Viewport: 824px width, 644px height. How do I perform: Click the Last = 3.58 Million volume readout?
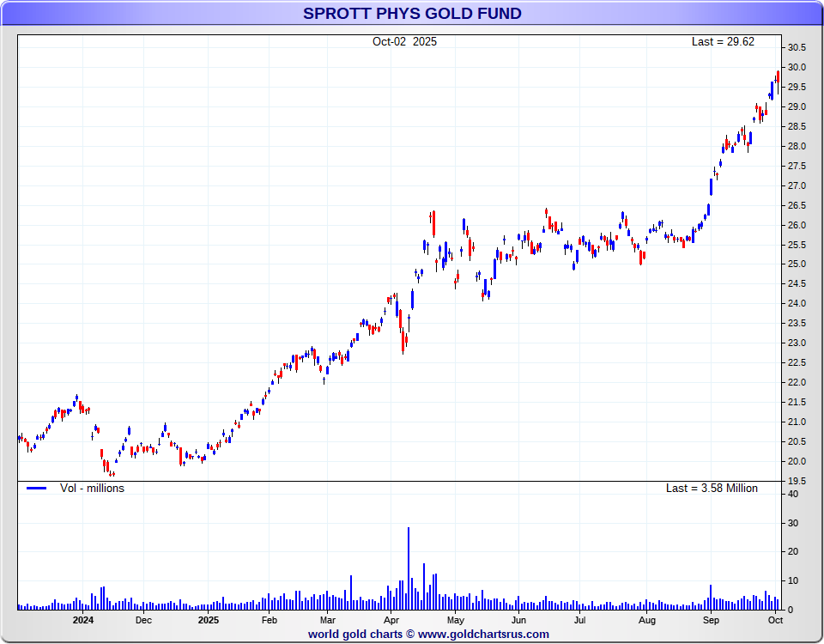click(x=712, y=488)
